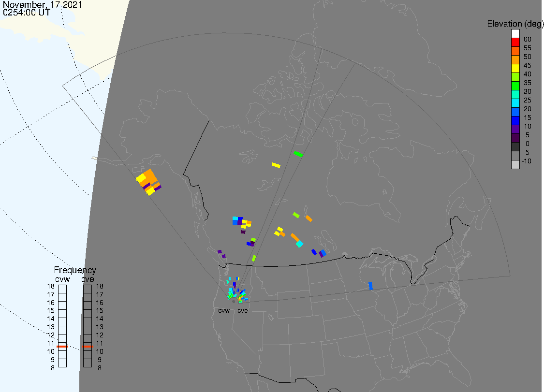Click the red frequency marker in cve column
The height and width of the screenshot is (392, 544).
(x=88, y=347)
